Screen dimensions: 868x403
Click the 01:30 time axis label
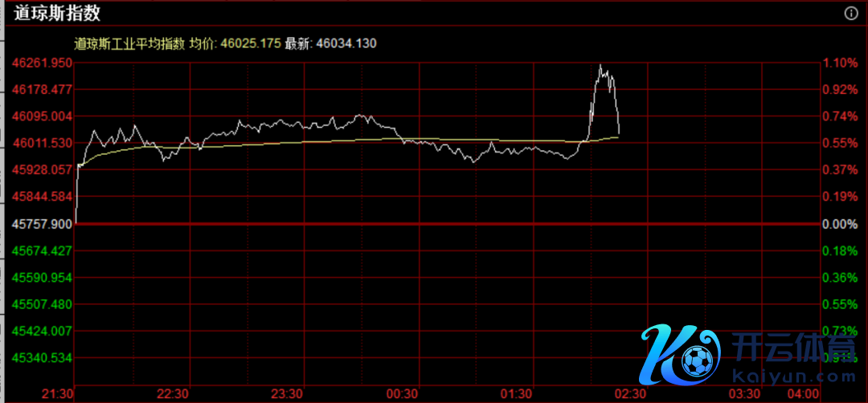coord(515,393)
